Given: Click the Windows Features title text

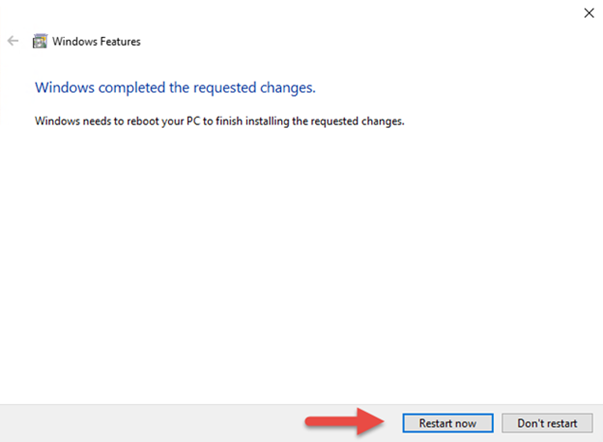Looking at the screenshot, I should pos(98,42).
